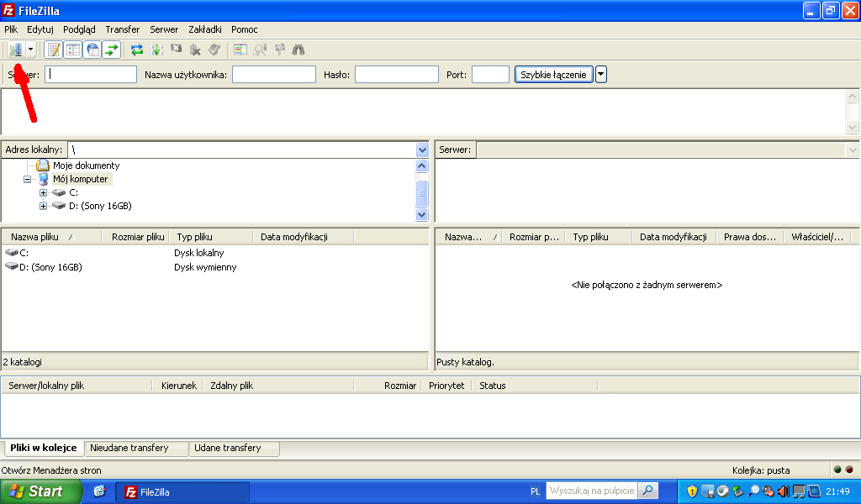This screenshot has height=504, width=861.
Task: Click the Hasło password field
Action: click(397, 75)
